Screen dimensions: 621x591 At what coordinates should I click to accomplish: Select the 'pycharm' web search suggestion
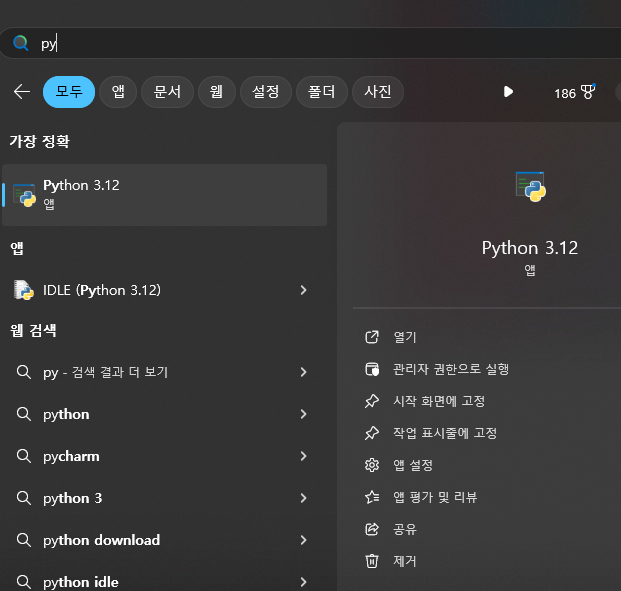164,456
